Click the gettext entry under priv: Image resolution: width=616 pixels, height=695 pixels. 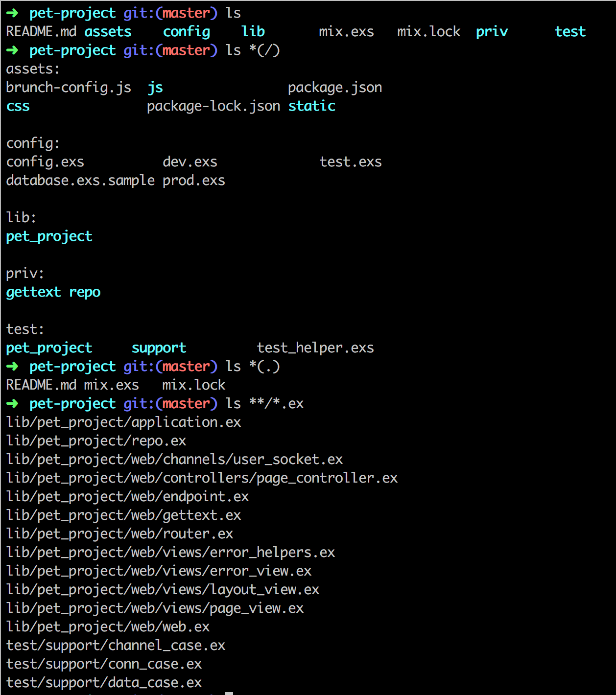click(x=33, y=292)
